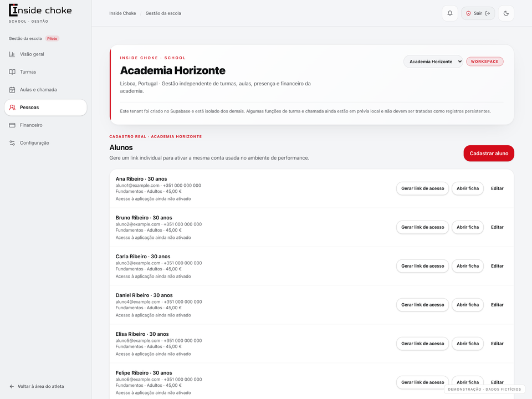Click the Pessoas people icon
The height and width of the screenshot is (399, 532).
coord(12,107)
